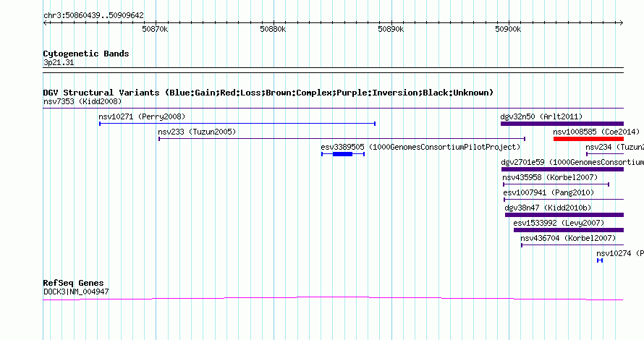The width and height of the screenshot is (644, 340).
Task: Select the nsv10271 (Perry2008) label
Action: [x=142, y=116]
